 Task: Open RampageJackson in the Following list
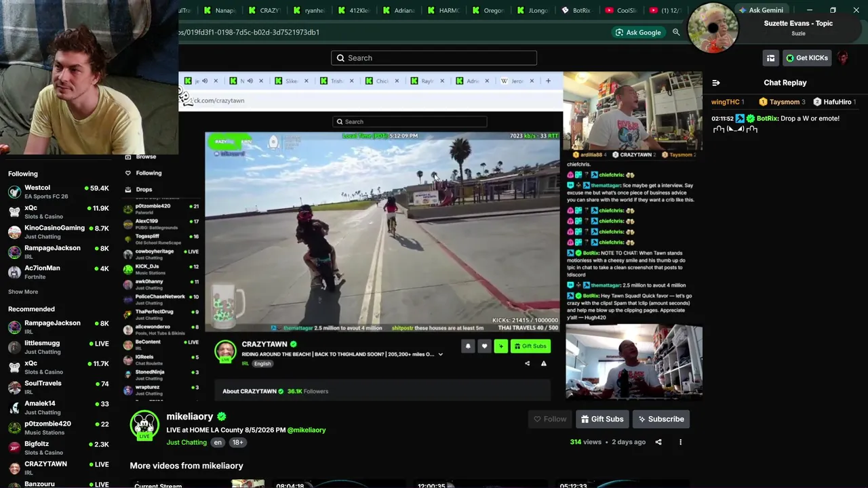click(58, 252)
